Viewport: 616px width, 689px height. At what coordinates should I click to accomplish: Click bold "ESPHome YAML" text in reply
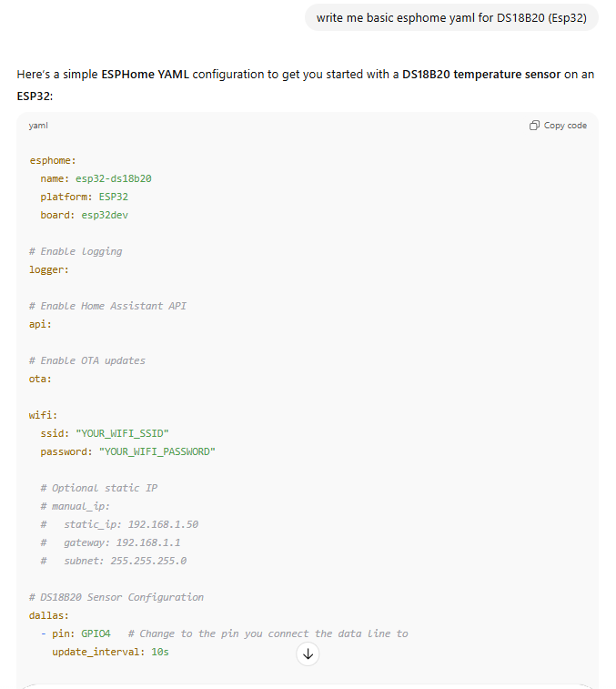[145, 75]
